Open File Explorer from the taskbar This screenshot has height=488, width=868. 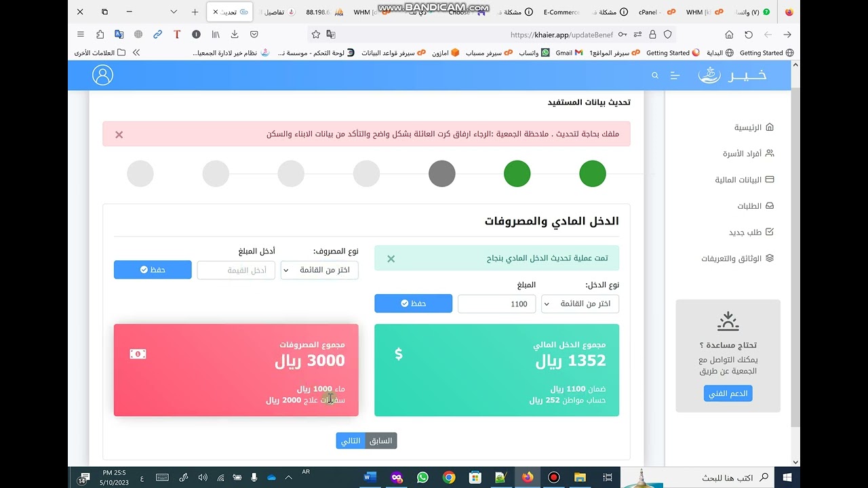[580, 478]
